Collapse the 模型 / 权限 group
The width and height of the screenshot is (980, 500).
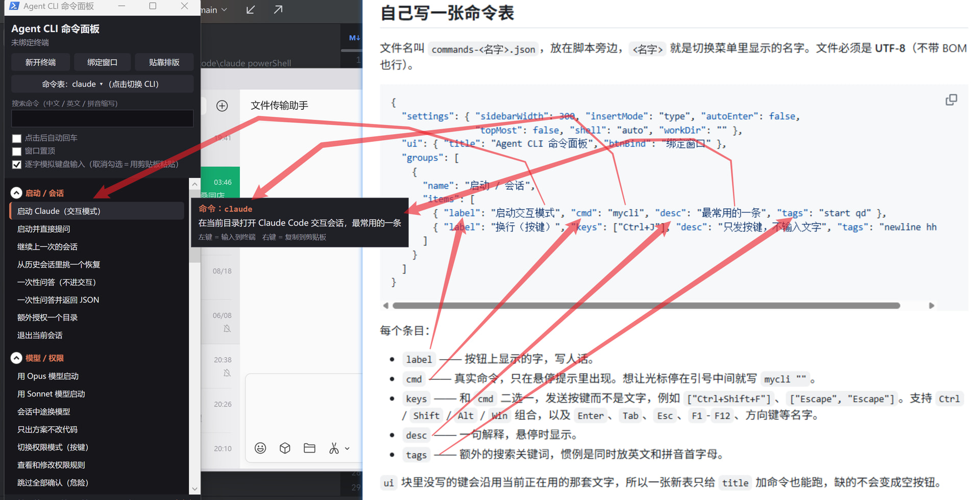coord(16,358)
